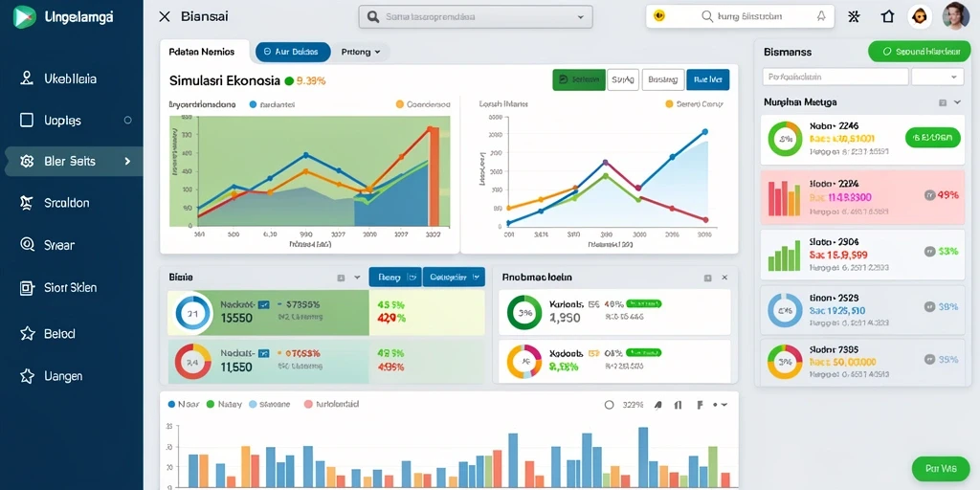
Task: Toggle the circle indicator next to Uoples
Action: [x=128, y=120]
